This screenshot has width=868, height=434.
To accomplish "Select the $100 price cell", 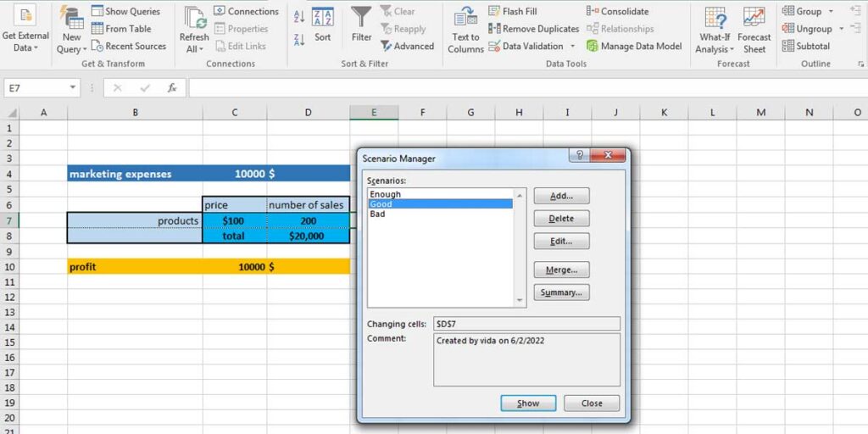I will pos(235,221).
